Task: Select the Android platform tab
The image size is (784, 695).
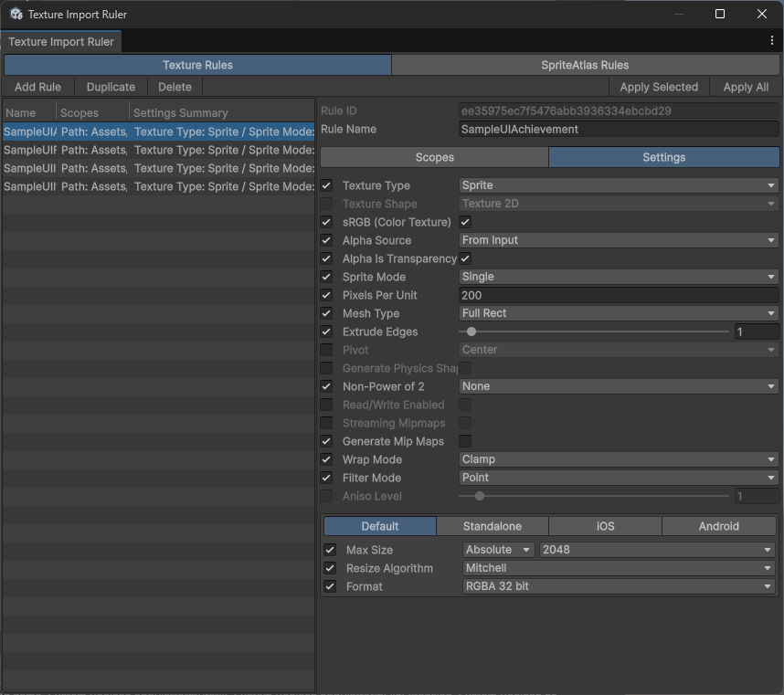Action: 718,526
